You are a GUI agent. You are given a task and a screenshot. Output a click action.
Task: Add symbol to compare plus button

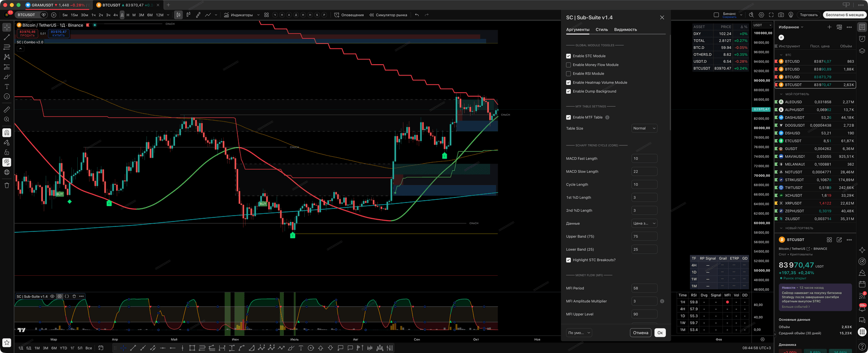click(53, 15)
